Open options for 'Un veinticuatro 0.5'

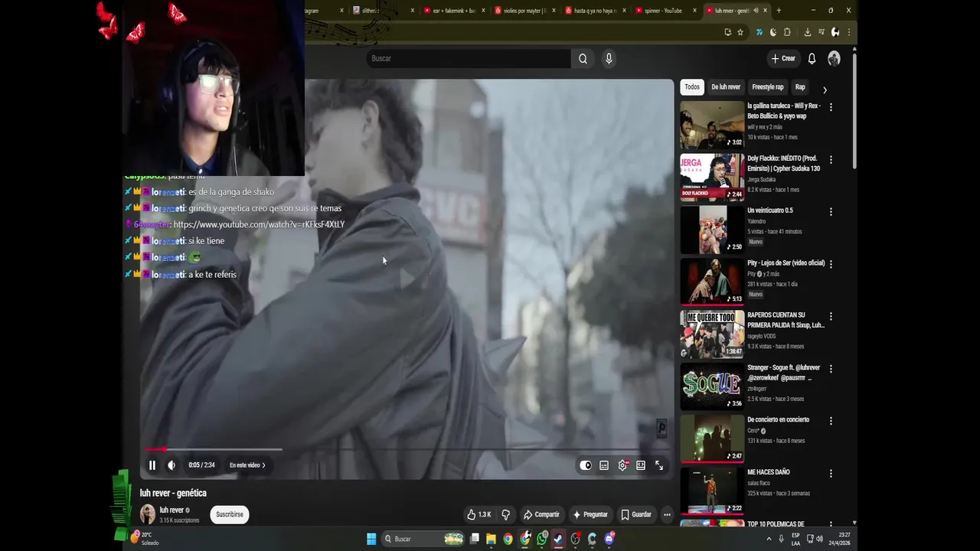(831, 212)
